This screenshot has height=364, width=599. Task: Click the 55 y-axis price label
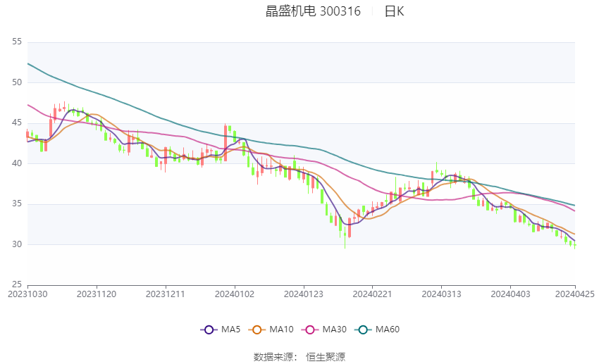click(x=17, y=42)
